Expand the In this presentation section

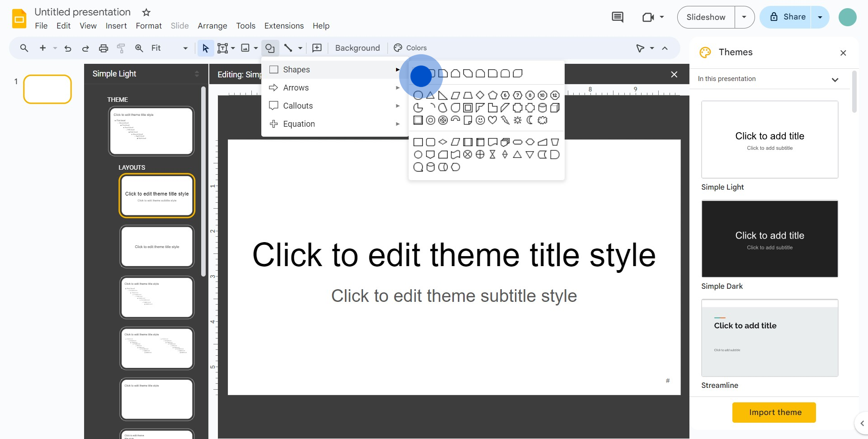[x=835, y=79]
